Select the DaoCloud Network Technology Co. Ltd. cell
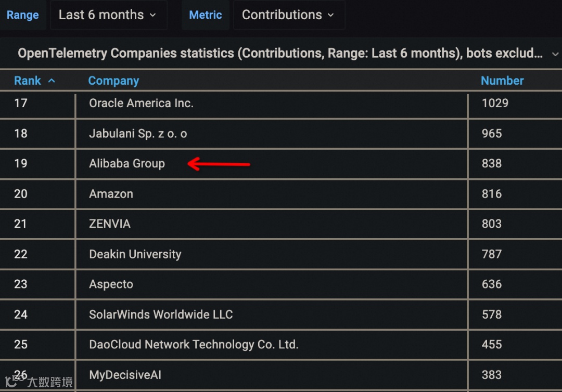The height and width of the screenshot is (392, 562). point(272,344)
